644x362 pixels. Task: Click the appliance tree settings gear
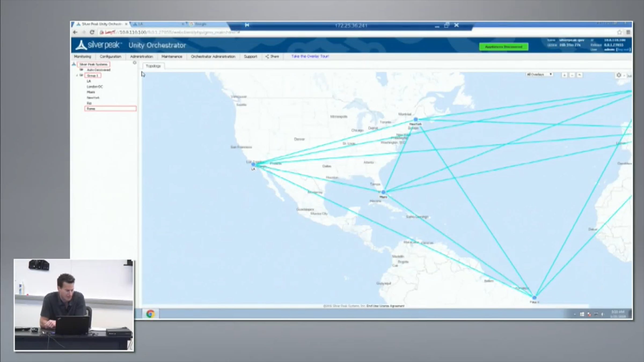[135, 63]
